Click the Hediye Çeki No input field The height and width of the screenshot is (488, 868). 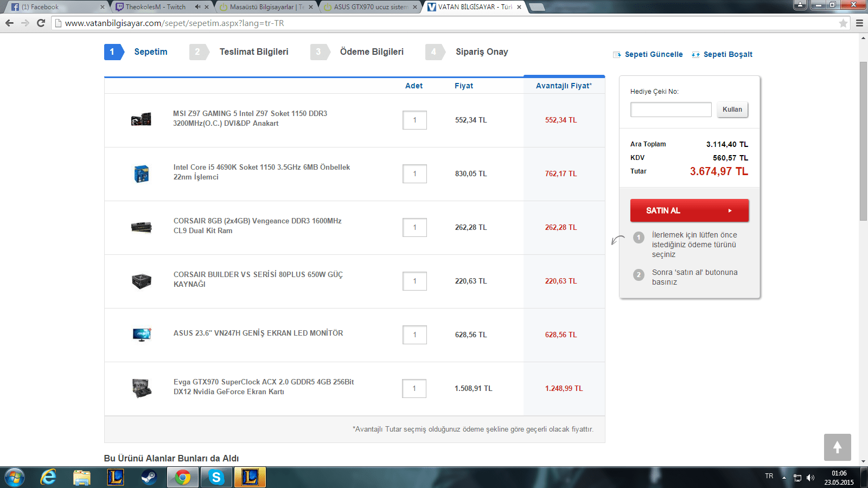click(671, 110)
